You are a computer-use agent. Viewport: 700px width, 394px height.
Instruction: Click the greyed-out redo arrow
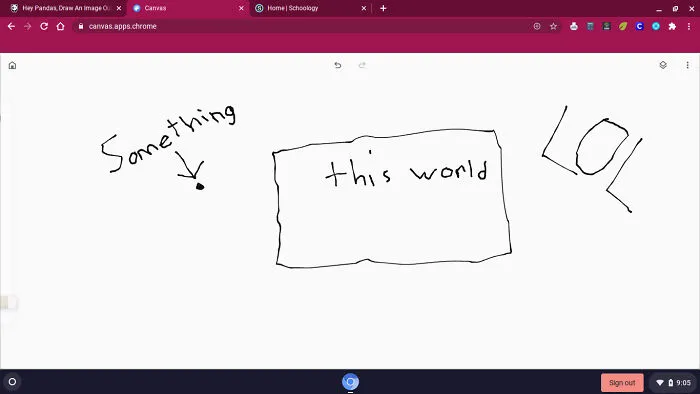[x=362, y=66]
